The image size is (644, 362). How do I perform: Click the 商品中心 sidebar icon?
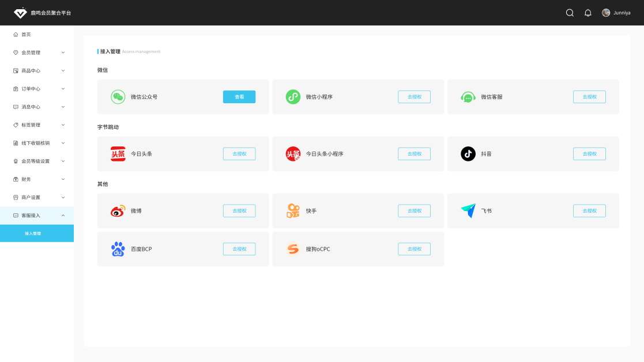(16, 70)
